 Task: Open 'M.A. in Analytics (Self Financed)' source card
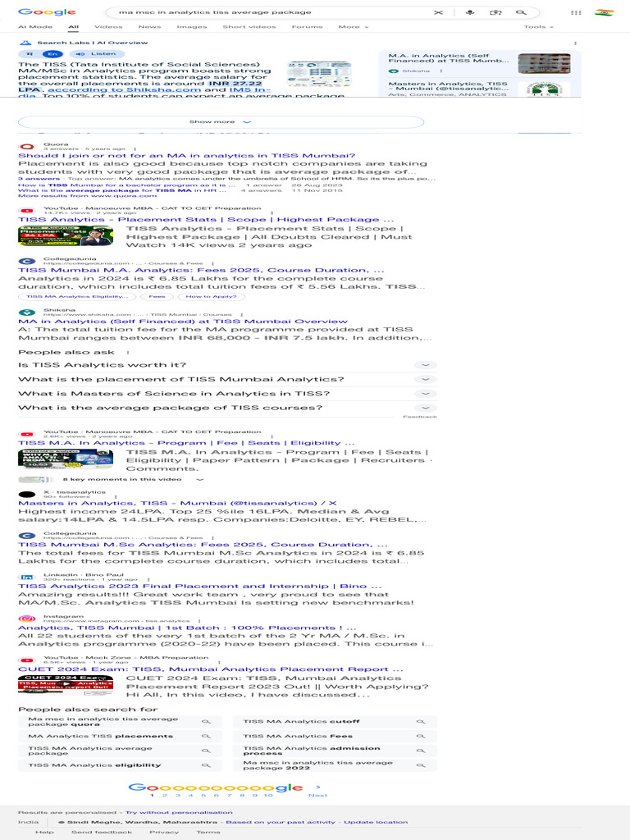479,64
